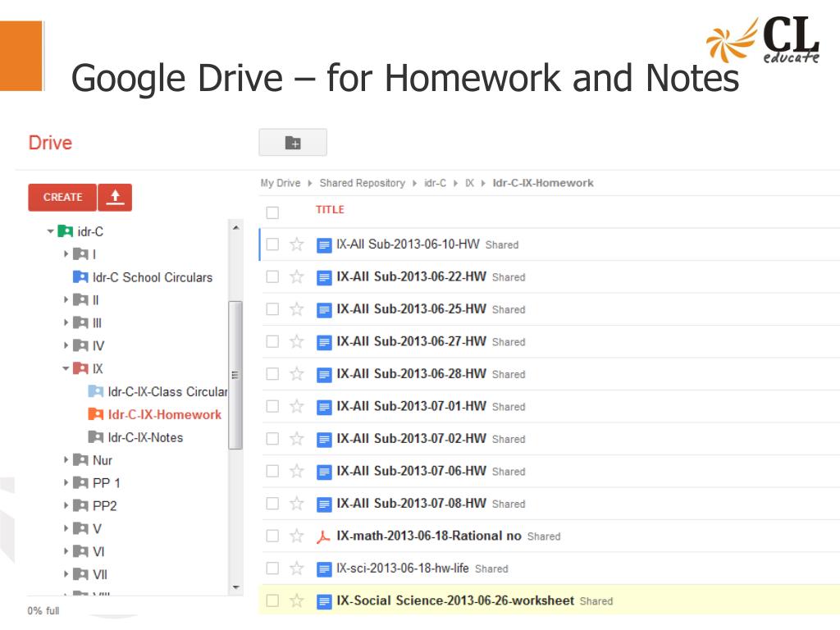
Task: Star the IX-sci-2013-06-18-hw-life file
Action: click(x=296, y=568)
